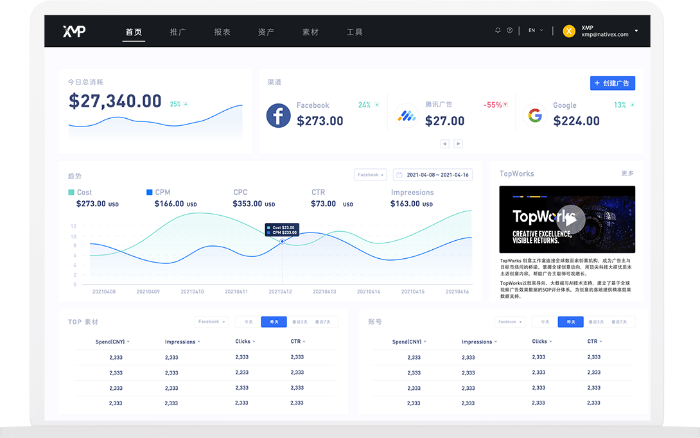Image resolution: width=700 pixels, height=438 pixels.
Task: Open the EN language dropdown
Action: pyautogui.click(x=534, y=31)
